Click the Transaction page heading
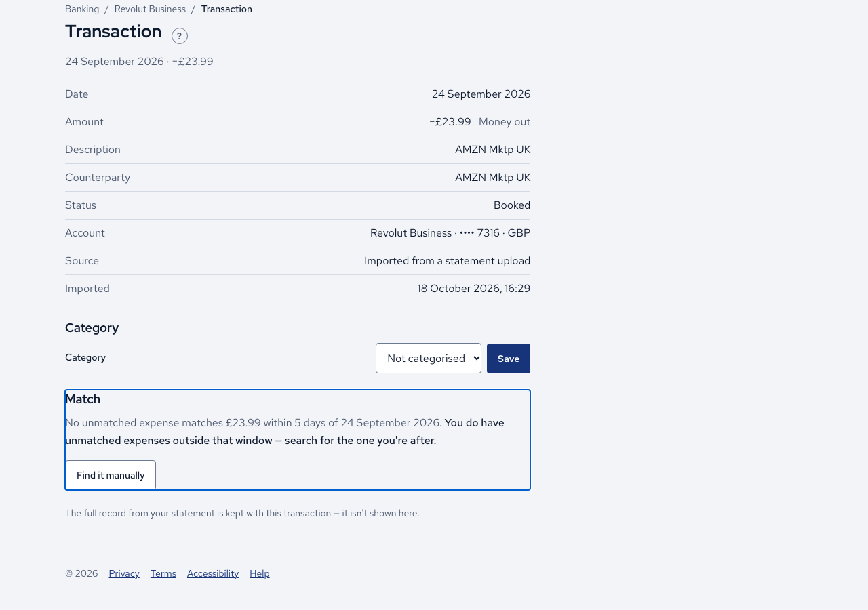Image resolution: width=868 pixels, height=610 pixels. pyautogui.click(x=113, y=31)
